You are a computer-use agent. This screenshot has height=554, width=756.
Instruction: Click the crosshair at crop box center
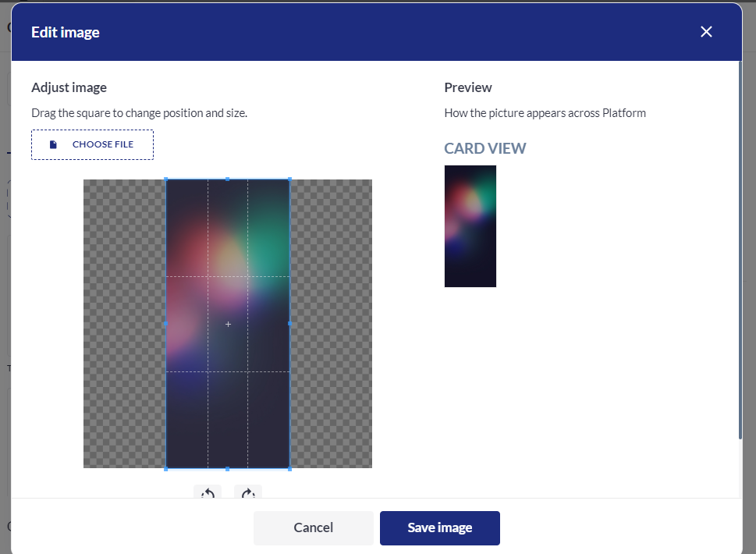pyautogui.click(x=228, y=324)
